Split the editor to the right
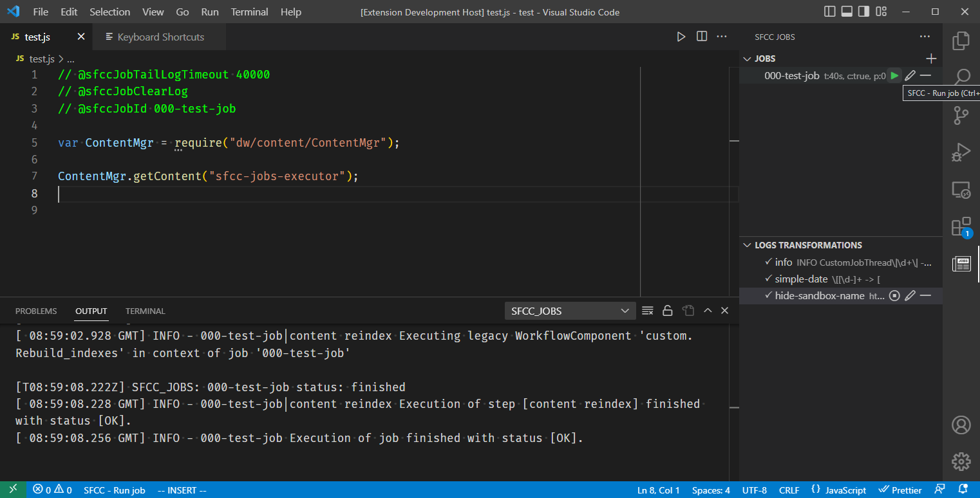Screen dimensions: 980x498 702,37
